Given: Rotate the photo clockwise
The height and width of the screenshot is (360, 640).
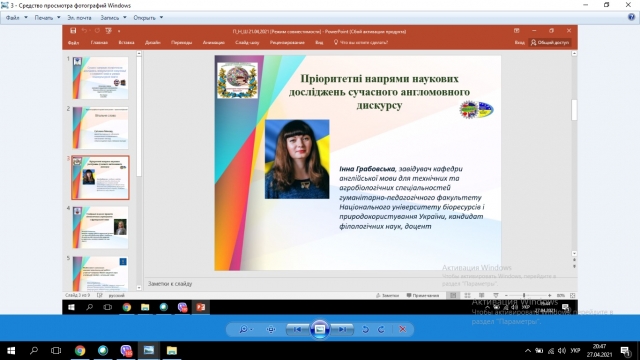Looking at the screenshot, I should click(x=381, y=329).
